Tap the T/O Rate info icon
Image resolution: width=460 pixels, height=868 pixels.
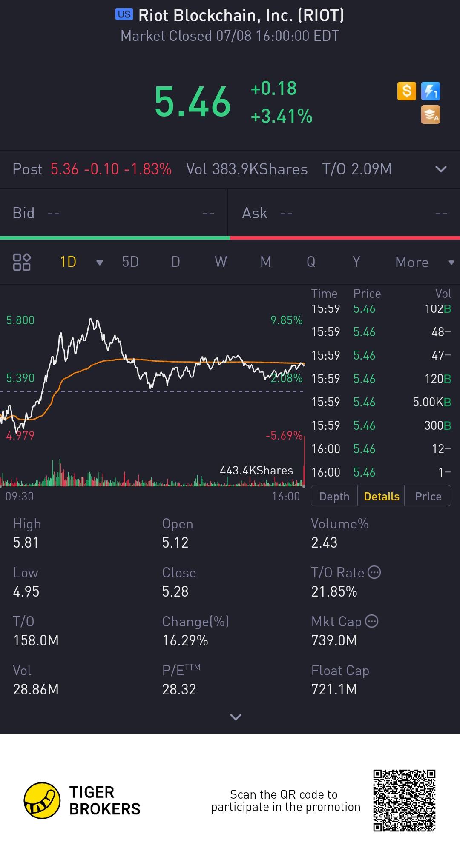374,572
